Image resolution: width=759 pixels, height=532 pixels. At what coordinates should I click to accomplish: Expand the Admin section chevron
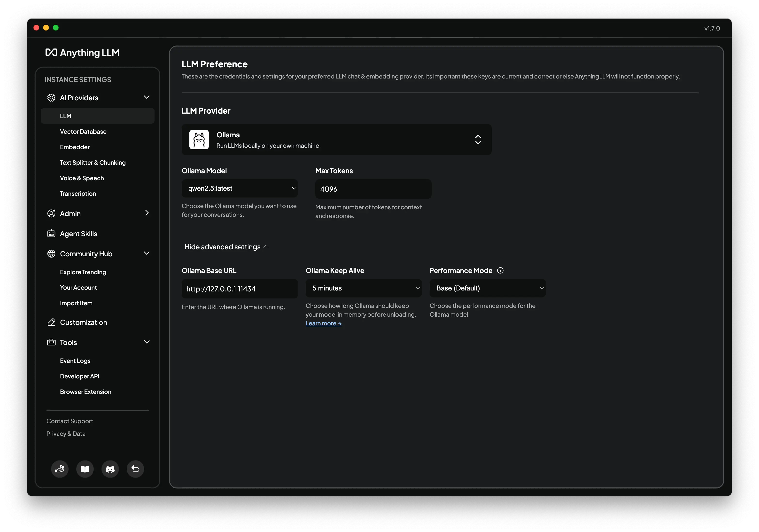pos(147,213)
